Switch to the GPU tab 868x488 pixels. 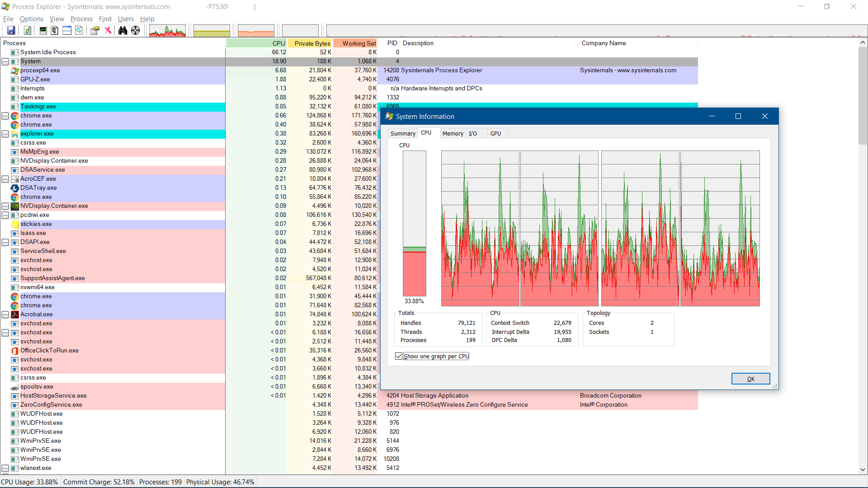495,133
